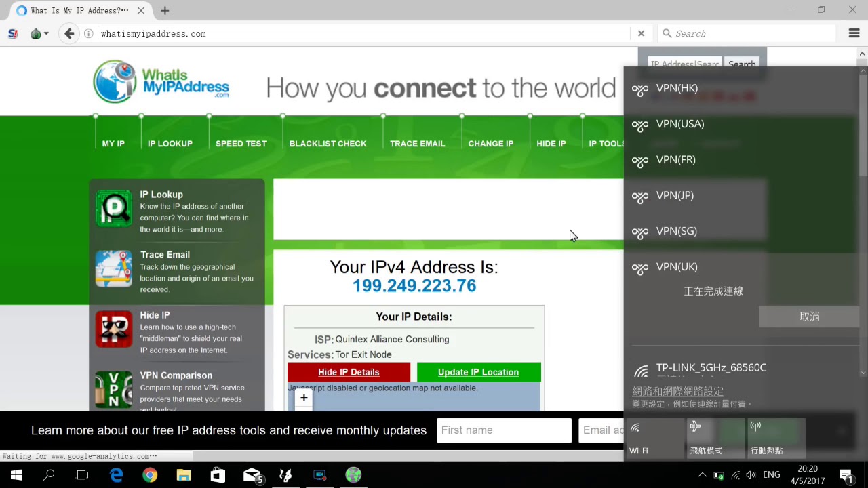
Task: Show hidden tray icons chevron
Action: (x=703, y=475)
